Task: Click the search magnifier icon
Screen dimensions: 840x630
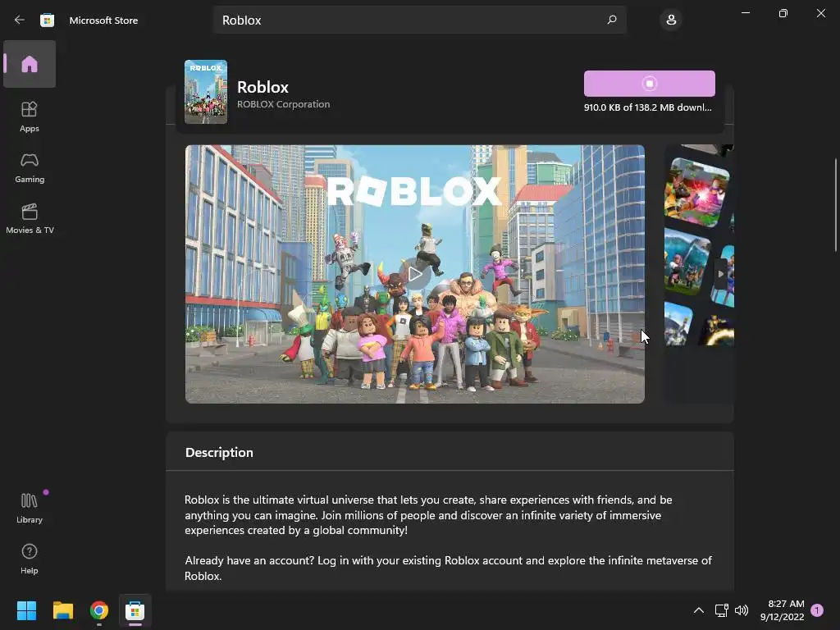Action: 612,20
